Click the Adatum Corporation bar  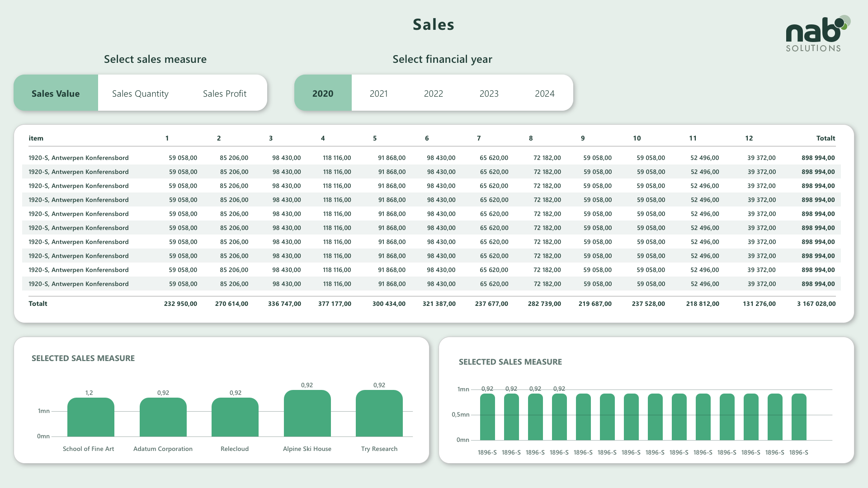click(163, 418)
